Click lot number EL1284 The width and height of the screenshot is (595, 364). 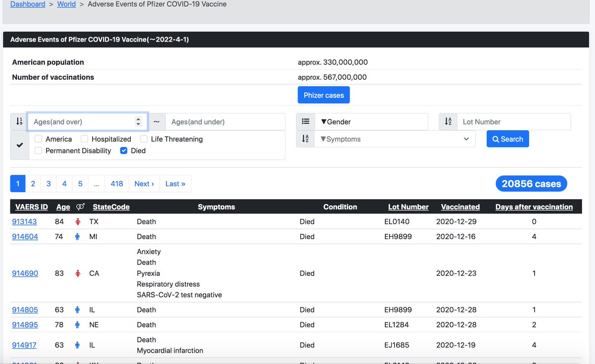397,325
